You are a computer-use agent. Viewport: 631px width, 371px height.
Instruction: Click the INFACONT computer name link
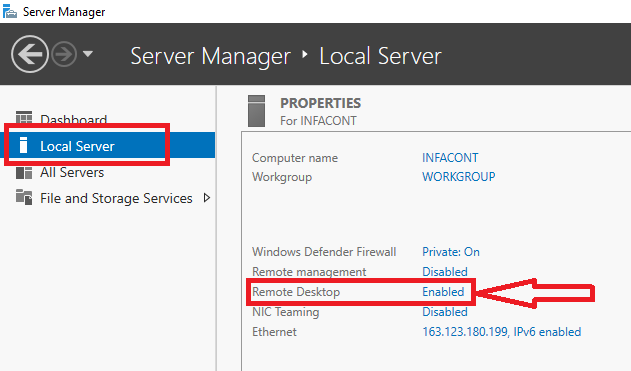[450, 158]
